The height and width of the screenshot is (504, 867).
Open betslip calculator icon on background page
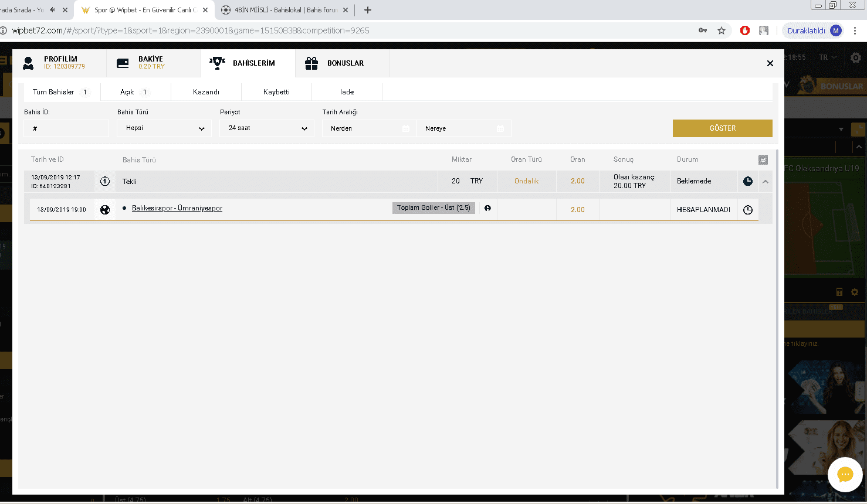tap(839, 292)
